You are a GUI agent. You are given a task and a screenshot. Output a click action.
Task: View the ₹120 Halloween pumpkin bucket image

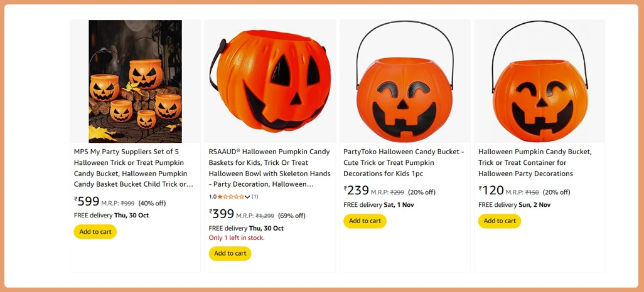(540, 81)
